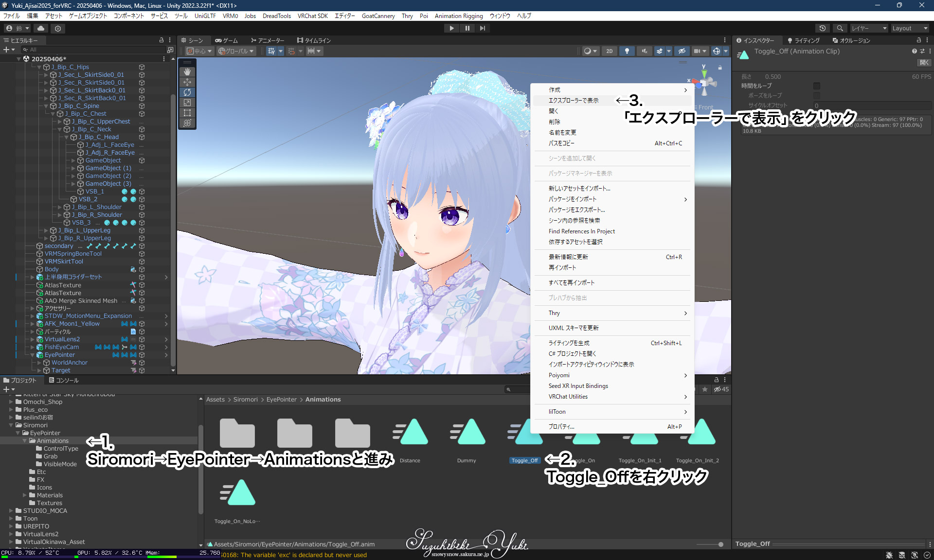This screenshot has height=560, width=934.
Task: Click the plus create button in Hierarchy
Action: [x=8, y=50]
